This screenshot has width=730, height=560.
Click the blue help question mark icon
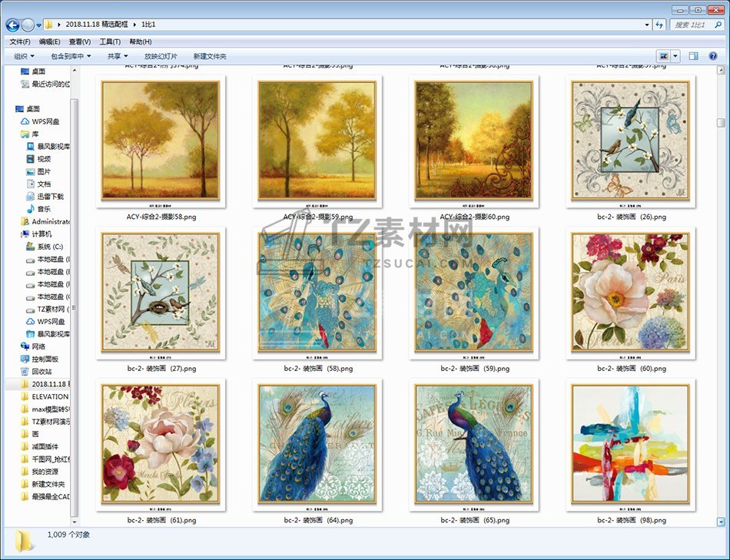click(x=713, y=56)
